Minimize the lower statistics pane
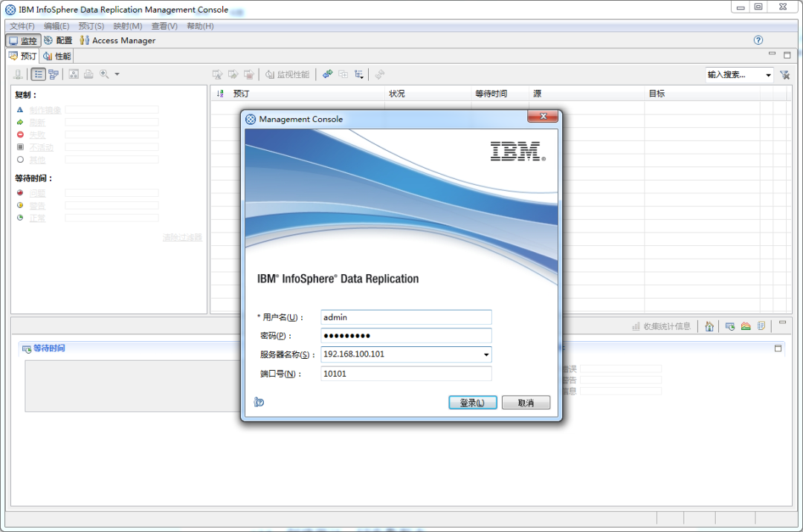The height and width of the screenshot is (532, 803). pos(782,322)
